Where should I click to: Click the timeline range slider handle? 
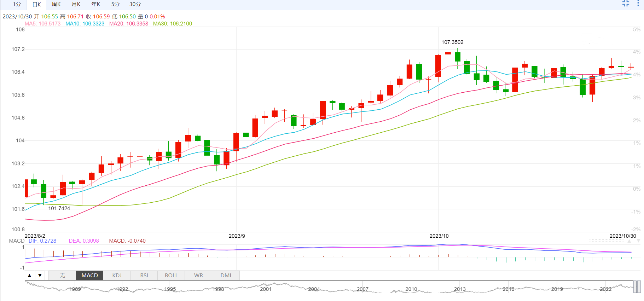click(x=636, y=287)
